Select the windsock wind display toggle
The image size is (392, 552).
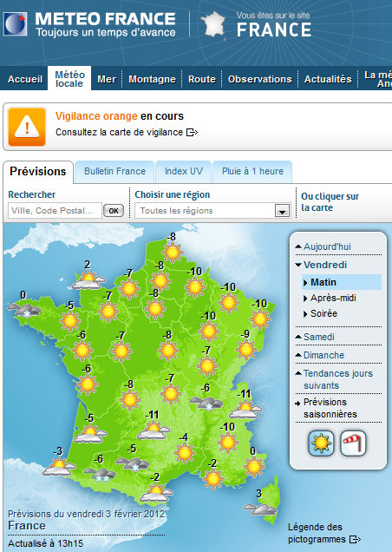354,444
